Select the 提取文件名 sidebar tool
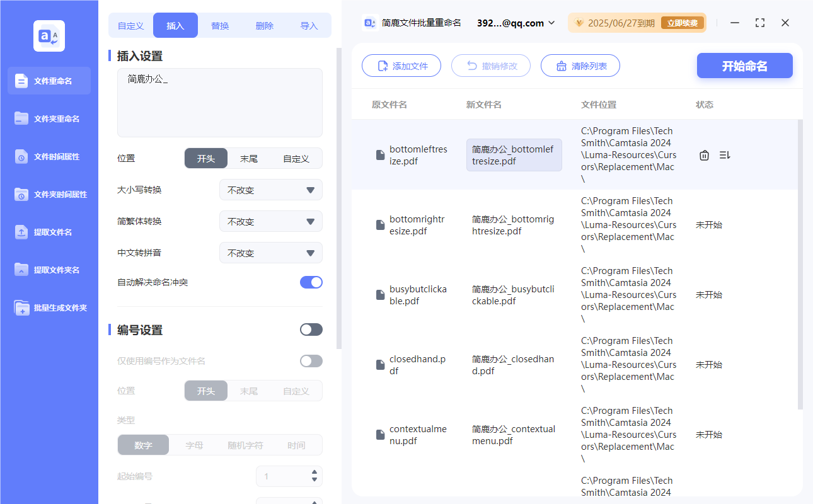The image size is (813, 504). click(49, 232)
